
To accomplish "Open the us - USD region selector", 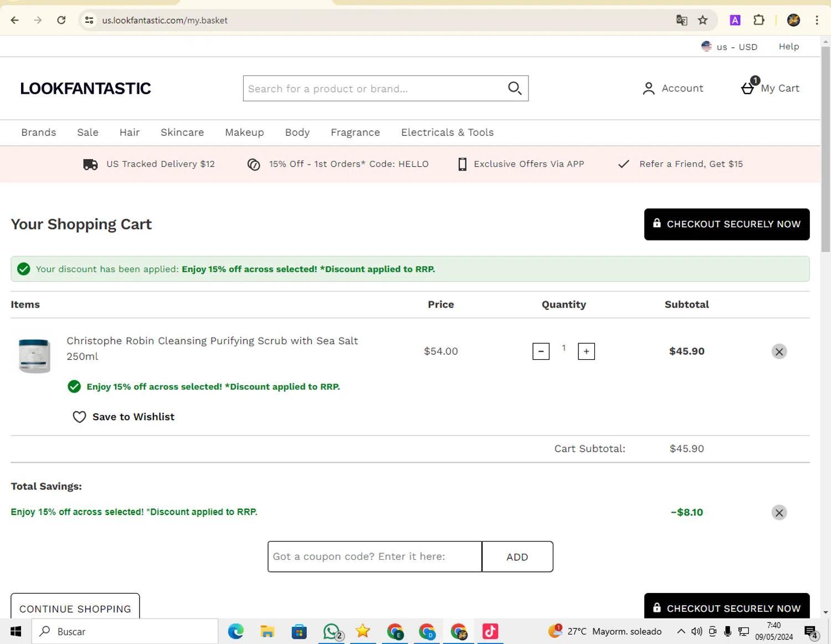I will tap(729, 47).
